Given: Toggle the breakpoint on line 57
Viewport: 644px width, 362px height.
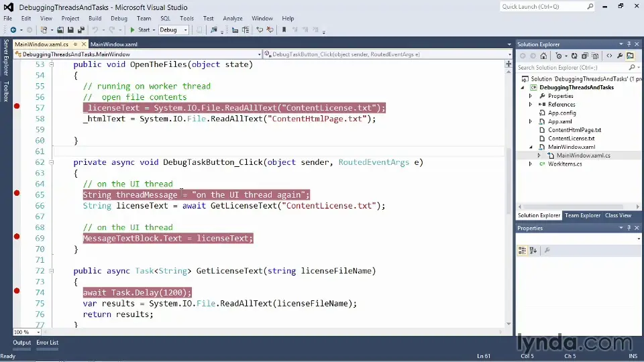Looking at the screenshot, I should tap(17, 107).
